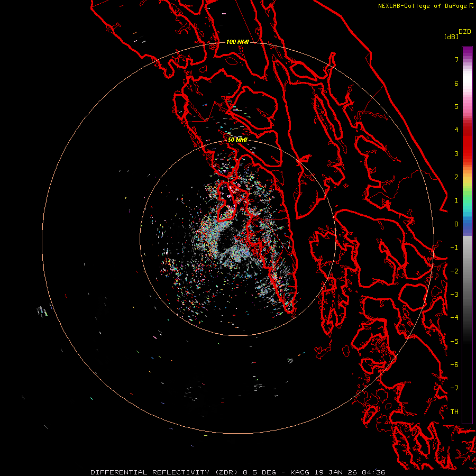The height and width of the screenshot is (476, 476).
Task: Click the colorbar label "1"
Action: point(456,200)
